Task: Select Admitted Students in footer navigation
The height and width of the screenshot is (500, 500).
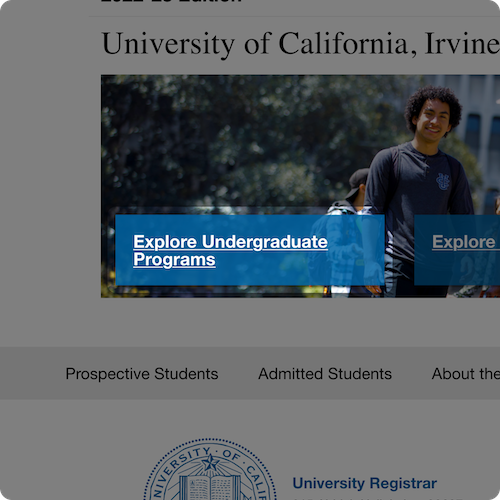Action: pyautogui.click(x=325, y=374)
